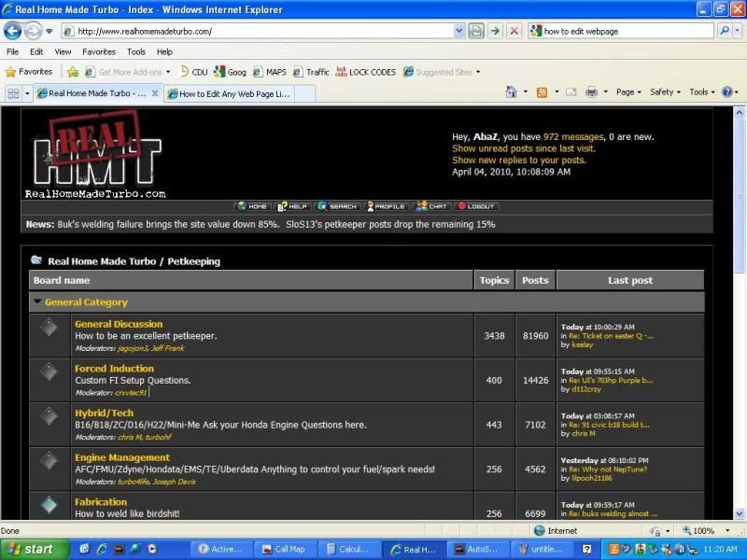Open the LOCK CODES favorites bar link
Viewport: 747px width, 560px height.
click(366, 72)
